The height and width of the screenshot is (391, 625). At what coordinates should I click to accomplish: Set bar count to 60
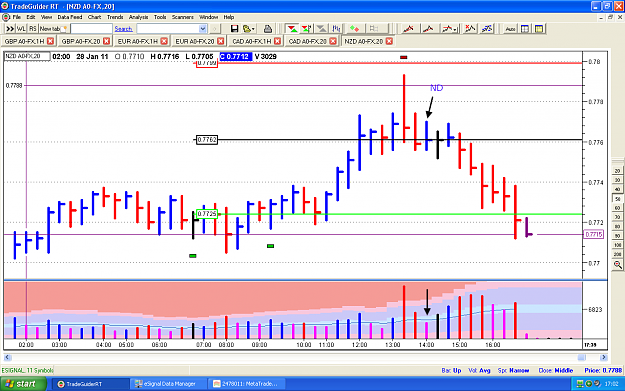click(x=617, y=208)
